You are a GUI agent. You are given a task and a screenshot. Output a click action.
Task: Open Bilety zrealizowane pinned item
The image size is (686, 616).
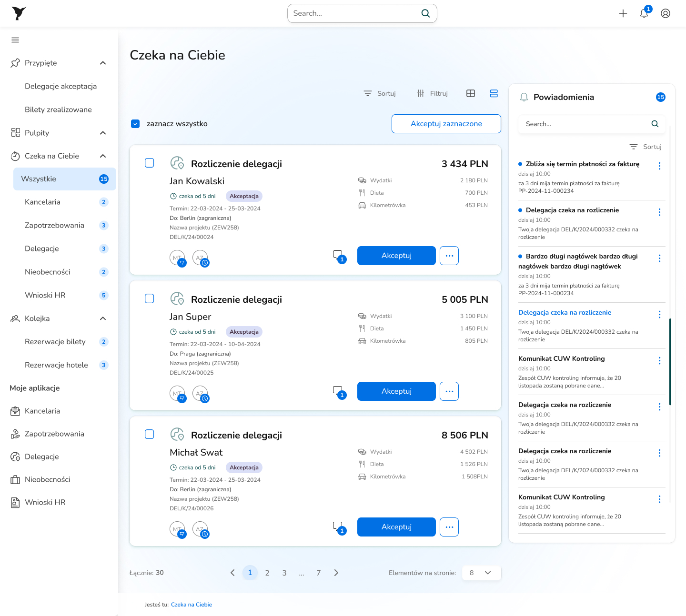click(x=58, y=109)
